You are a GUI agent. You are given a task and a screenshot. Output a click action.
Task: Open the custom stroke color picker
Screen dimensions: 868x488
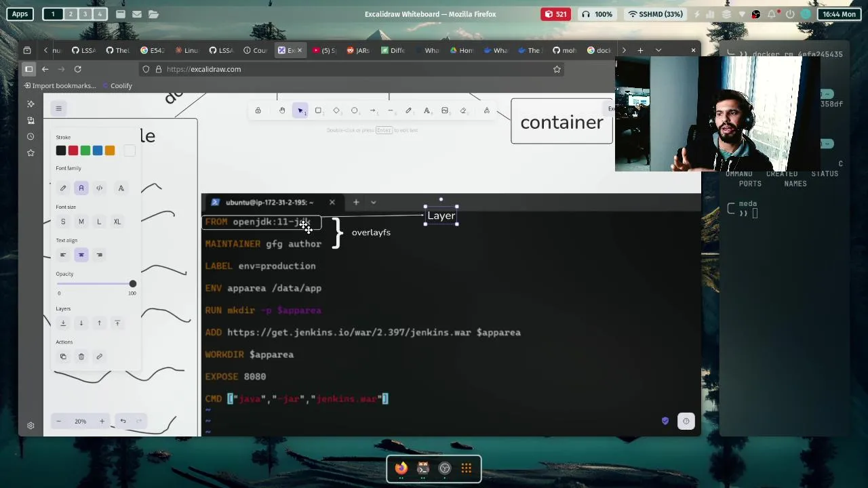(x=130, y=150)
